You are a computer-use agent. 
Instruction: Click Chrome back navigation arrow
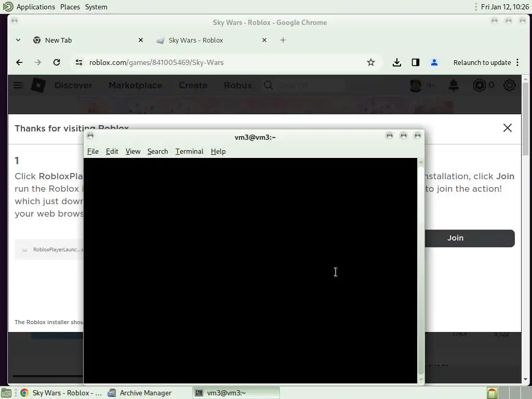coord(19,62)
